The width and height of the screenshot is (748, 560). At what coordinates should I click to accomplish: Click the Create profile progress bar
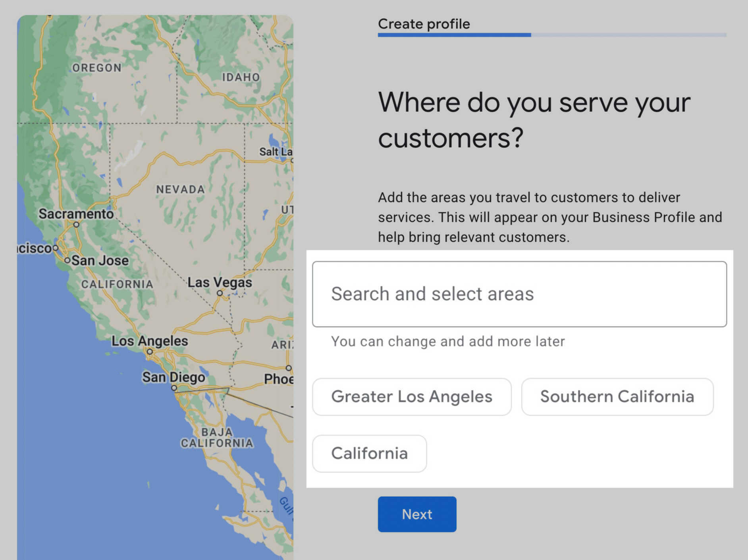tap(552, 35)
